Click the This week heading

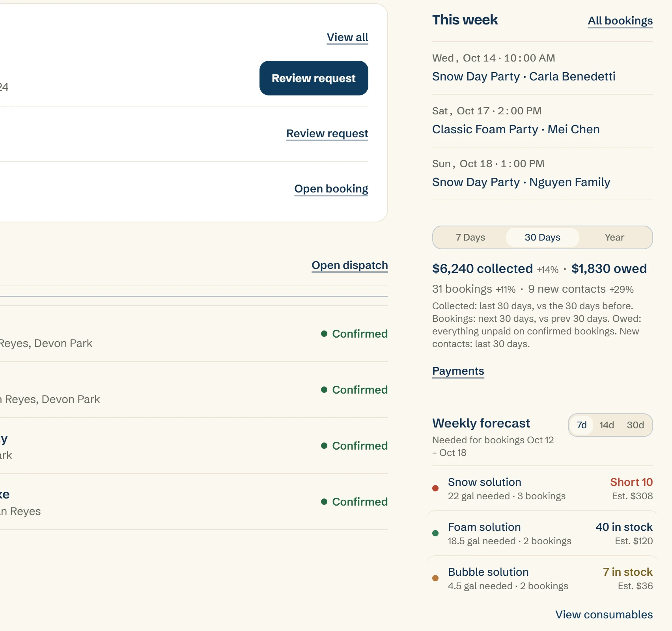(465, 20)
